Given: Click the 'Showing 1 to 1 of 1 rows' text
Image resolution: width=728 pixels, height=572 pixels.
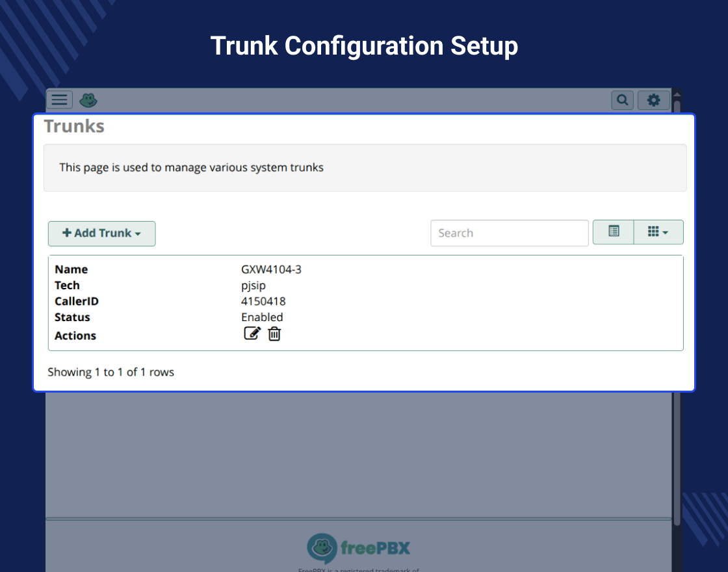Looking at the screenshot, I should (x=110, y=372).
